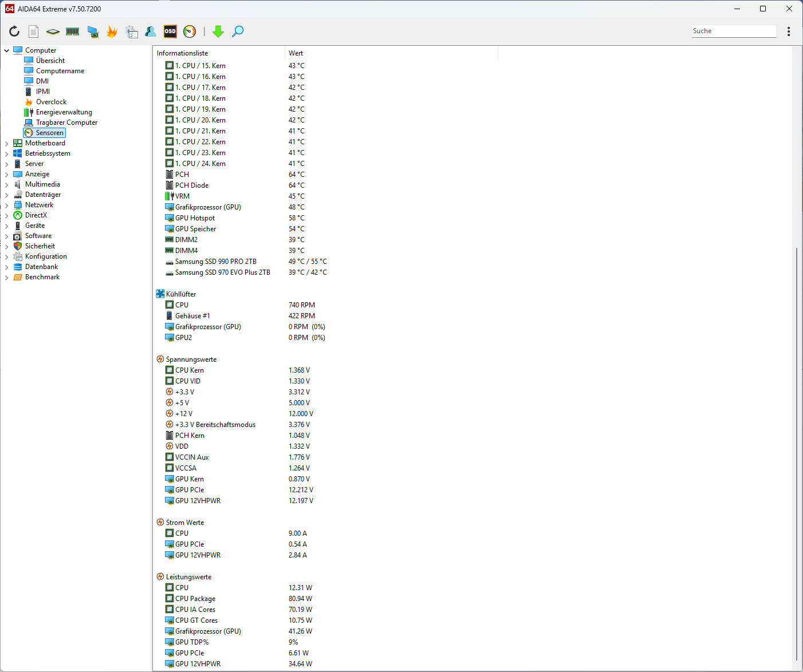The height and width of the screenshot is (672, 803).
Task: Click the AIDA64 title bar logo icon
Action: point(9,9)
